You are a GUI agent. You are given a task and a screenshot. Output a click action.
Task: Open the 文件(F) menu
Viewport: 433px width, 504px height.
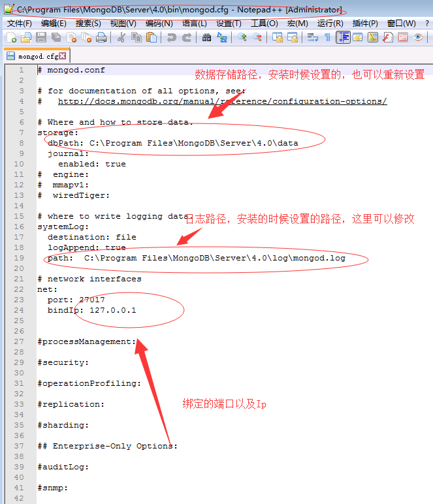click(x=20, y=24)
